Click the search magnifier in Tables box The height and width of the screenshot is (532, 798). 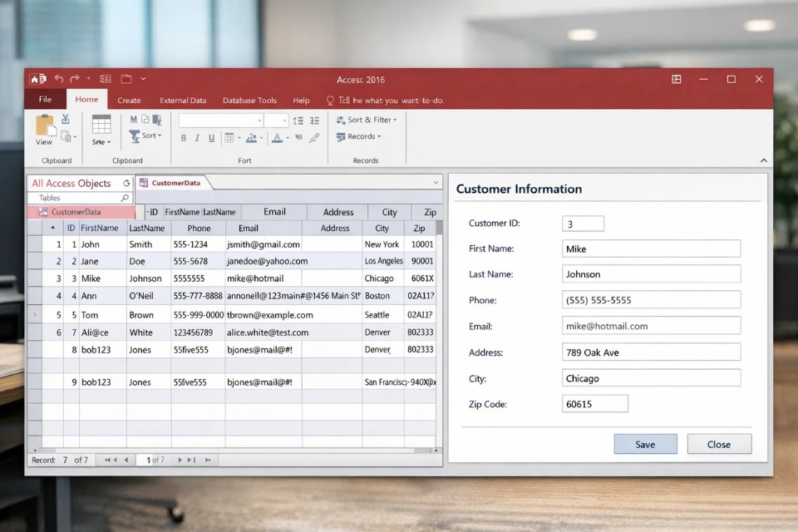125,198
